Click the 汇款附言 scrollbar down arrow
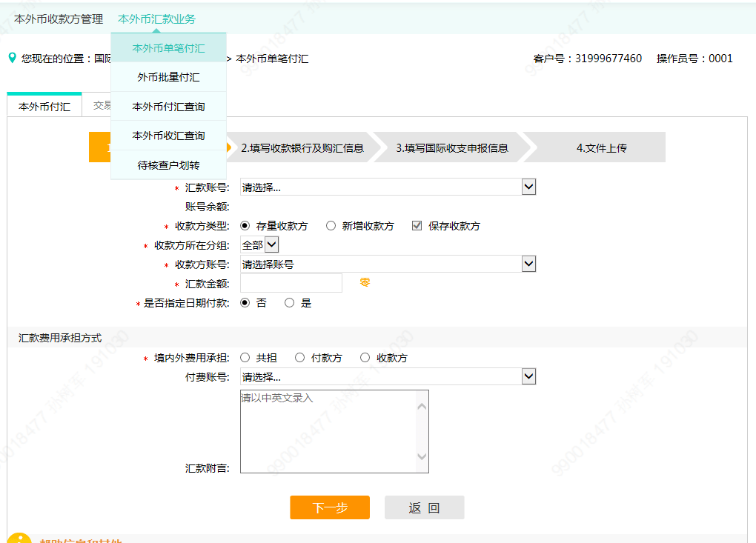Screen dimensions: 756x543 coord(422,456)
